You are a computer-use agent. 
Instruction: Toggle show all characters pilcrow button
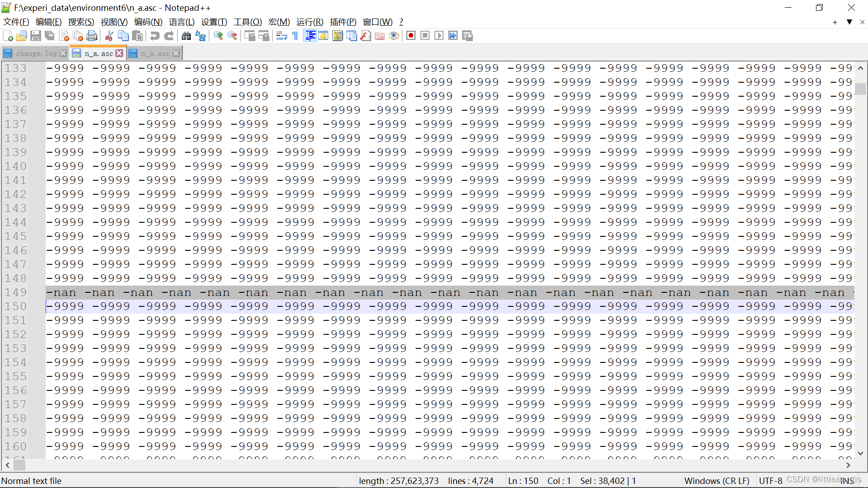click(295, 36)
